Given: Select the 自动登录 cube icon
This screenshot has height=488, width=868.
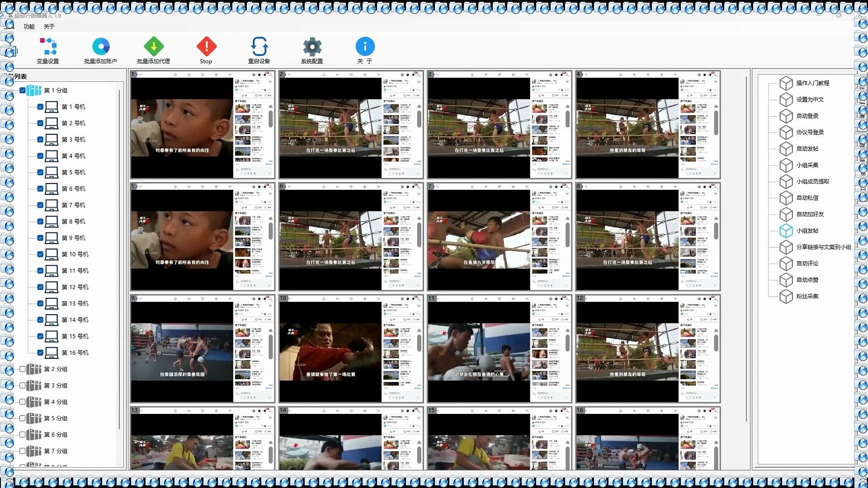Looking at the screenshot, I should click(x=786, y=116).
